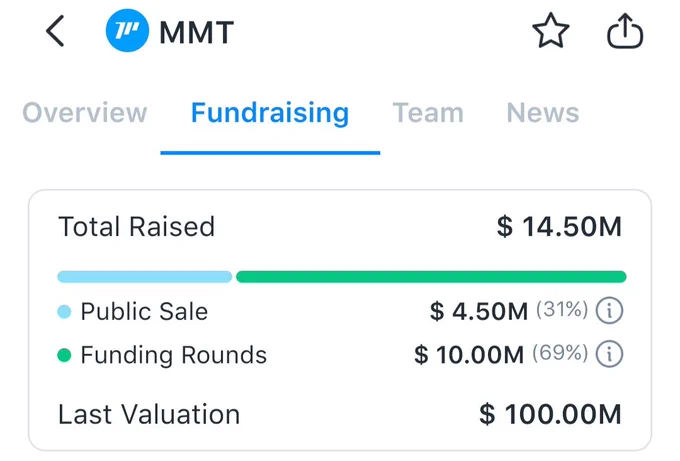Show info icon for Public Sale
The image size is (680, 461).
point(609,311)
